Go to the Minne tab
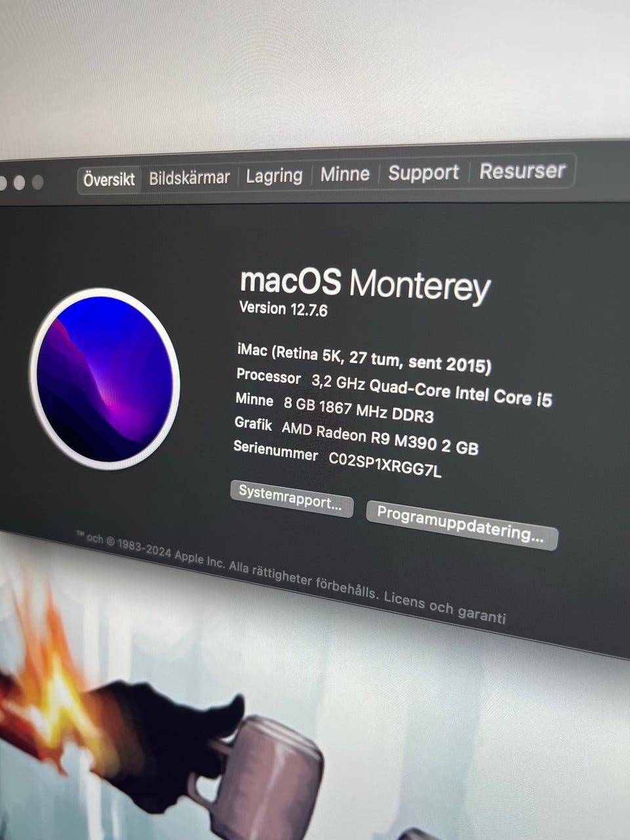Image resolution: width=630 pixels, height=840 pixels. click(x=345, y=174)
